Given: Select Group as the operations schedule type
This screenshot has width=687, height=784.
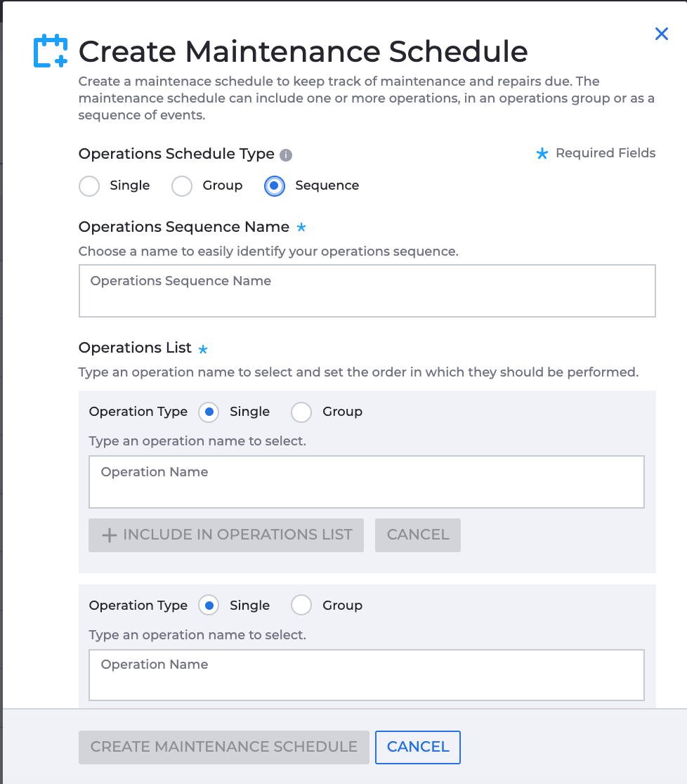Looking at the screenshot, I should (x=182, y=186).
